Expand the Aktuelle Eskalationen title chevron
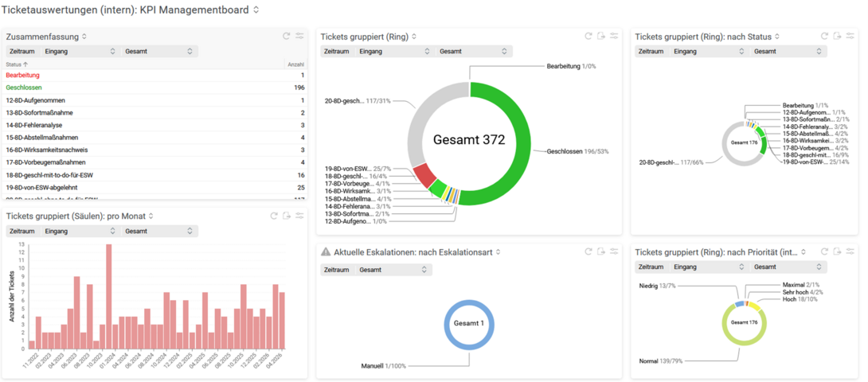 point(498,252)
